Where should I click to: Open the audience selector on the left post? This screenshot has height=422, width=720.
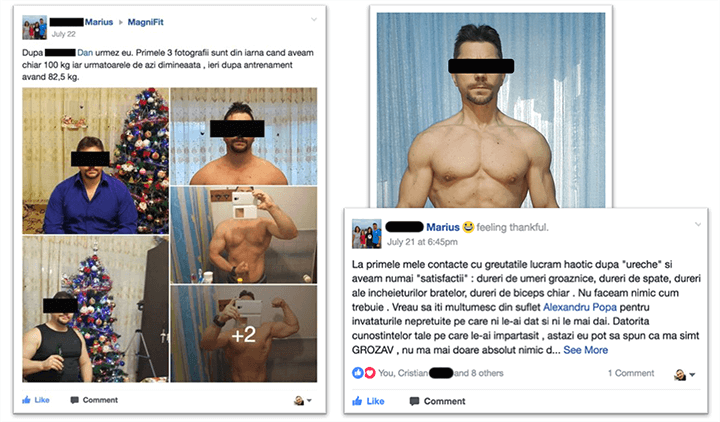click(303, 400)
